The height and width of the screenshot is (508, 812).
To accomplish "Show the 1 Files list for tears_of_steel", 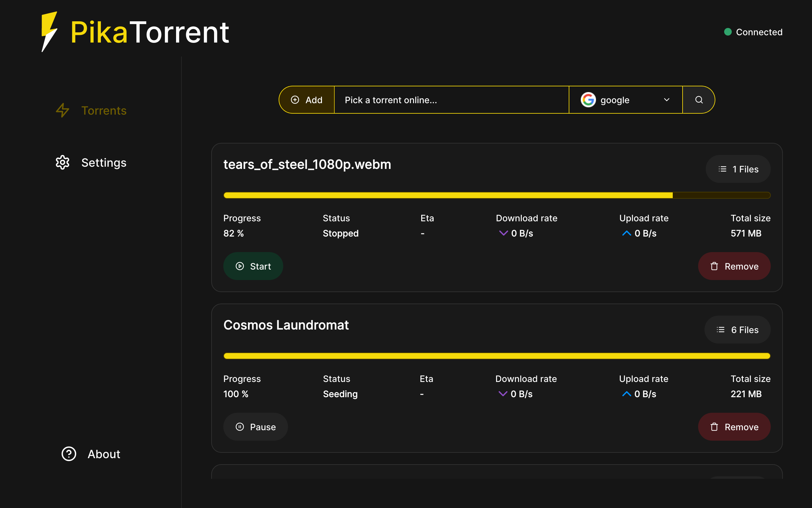I will tap(738, 169).
